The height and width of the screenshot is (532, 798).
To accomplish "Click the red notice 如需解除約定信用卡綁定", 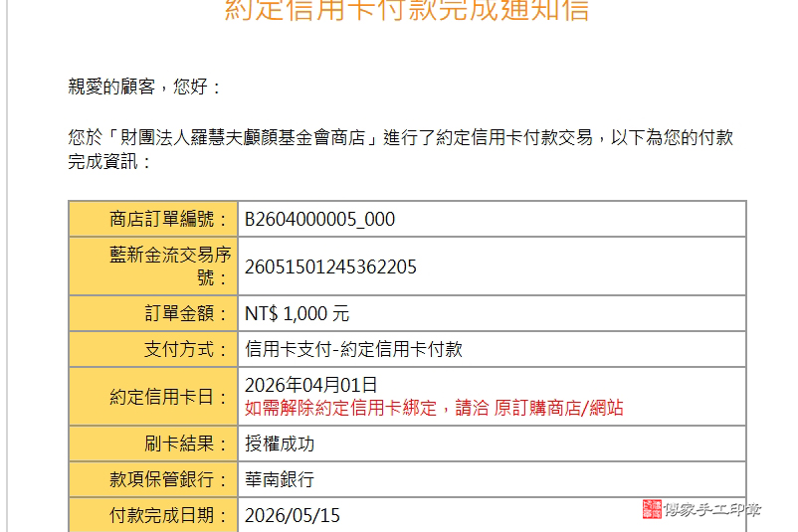I will [340, 408].
